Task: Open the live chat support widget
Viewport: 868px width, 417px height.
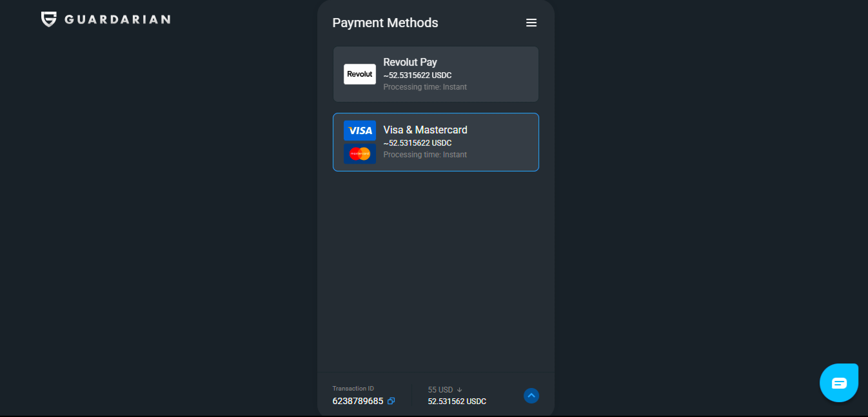Action: 839,383
